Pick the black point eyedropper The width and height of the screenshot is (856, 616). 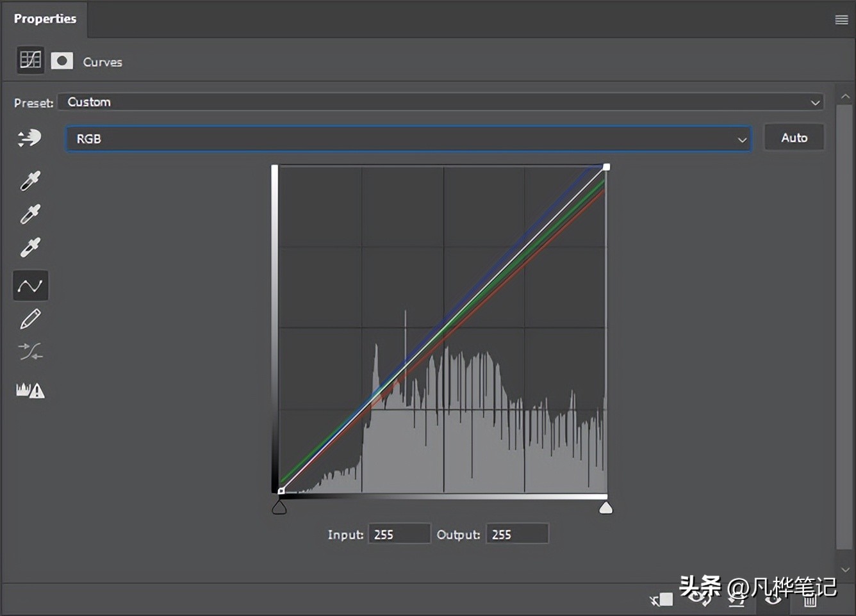(30, 181)
